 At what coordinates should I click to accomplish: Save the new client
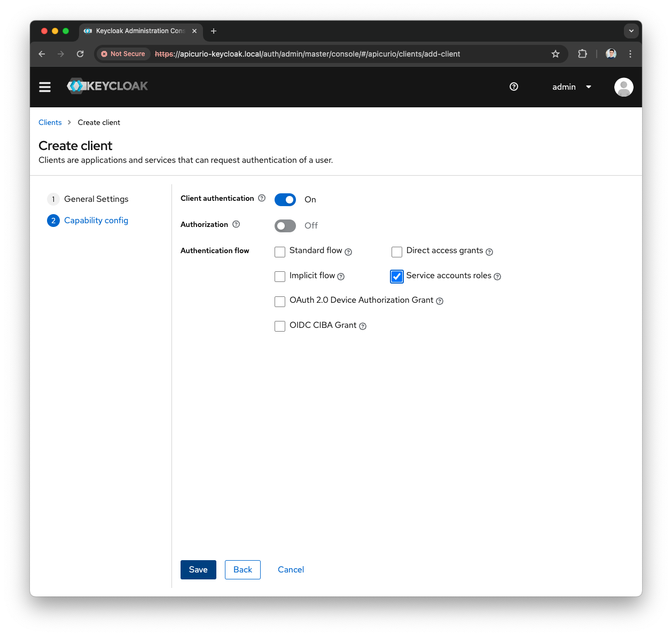198,570
